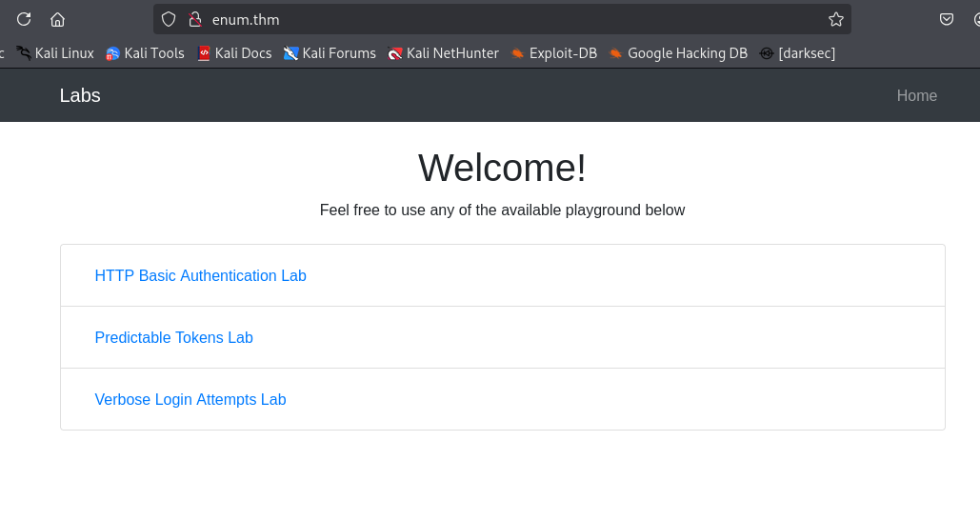Open the Exploit-DB bookmark

[x=553, y=53]
